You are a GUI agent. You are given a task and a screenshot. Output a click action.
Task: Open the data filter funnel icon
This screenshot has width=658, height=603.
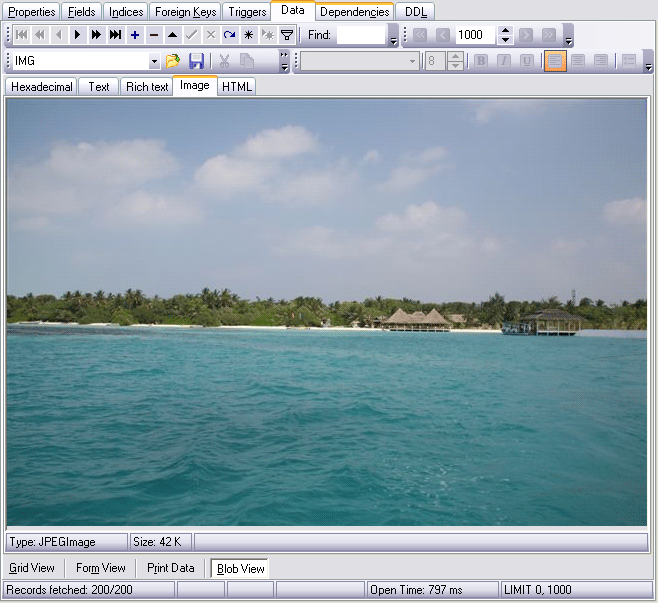click(x=286, y=35)
